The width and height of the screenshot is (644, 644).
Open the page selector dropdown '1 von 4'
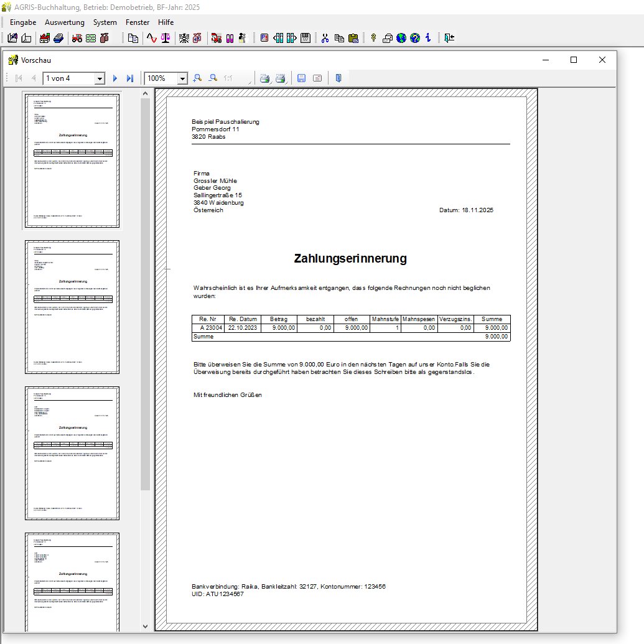(x=100, y=78)
